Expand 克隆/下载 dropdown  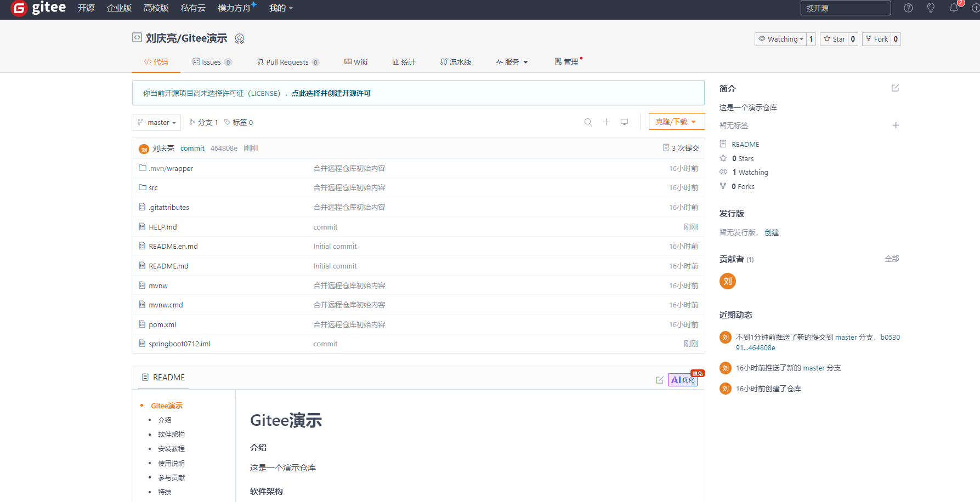tap(676, 122)
